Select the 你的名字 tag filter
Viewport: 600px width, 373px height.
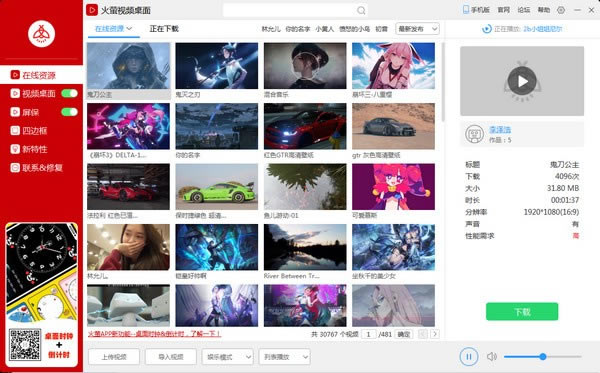(x=298, y=29)
